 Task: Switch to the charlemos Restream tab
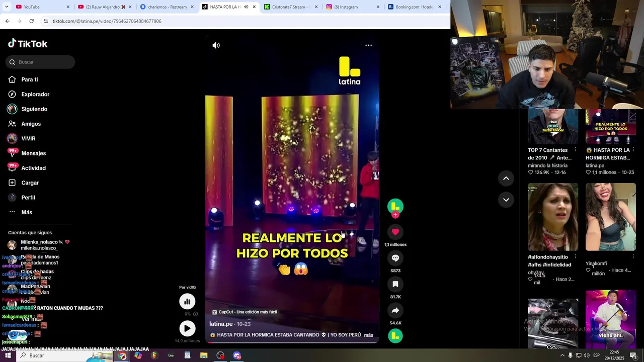coord(167,7)
